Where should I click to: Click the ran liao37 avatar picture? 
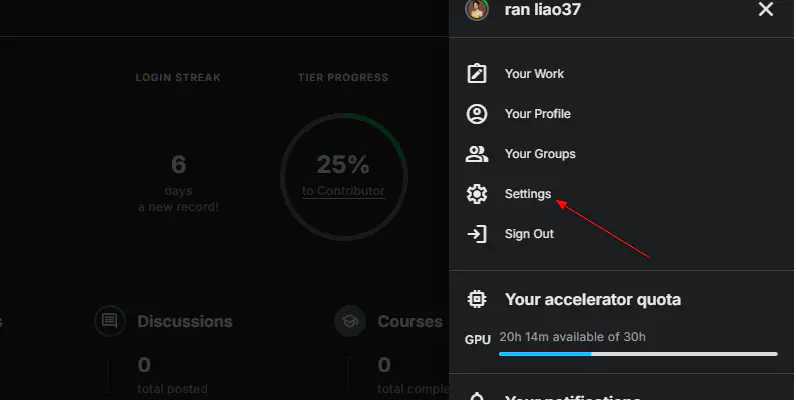click(x=477, y=9)
